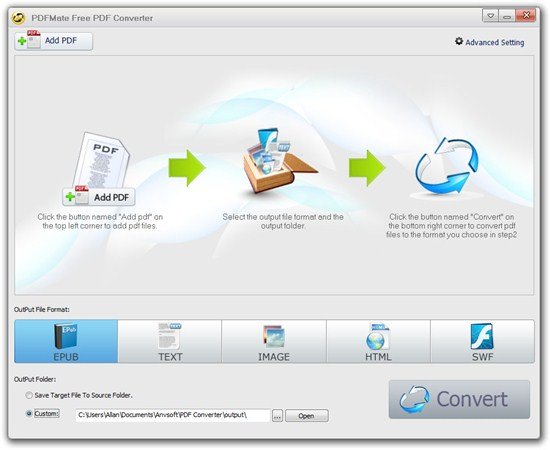This screenshot has width=550, height=450.
Task: Click the second green arrow icon
Action: 367,168
